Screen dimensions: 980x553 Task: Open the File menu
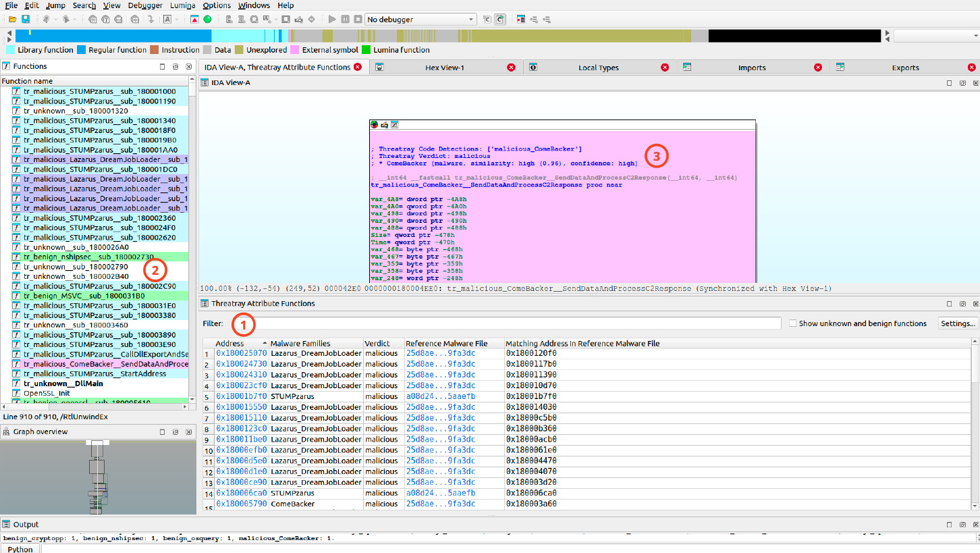(x=11, y=5)
